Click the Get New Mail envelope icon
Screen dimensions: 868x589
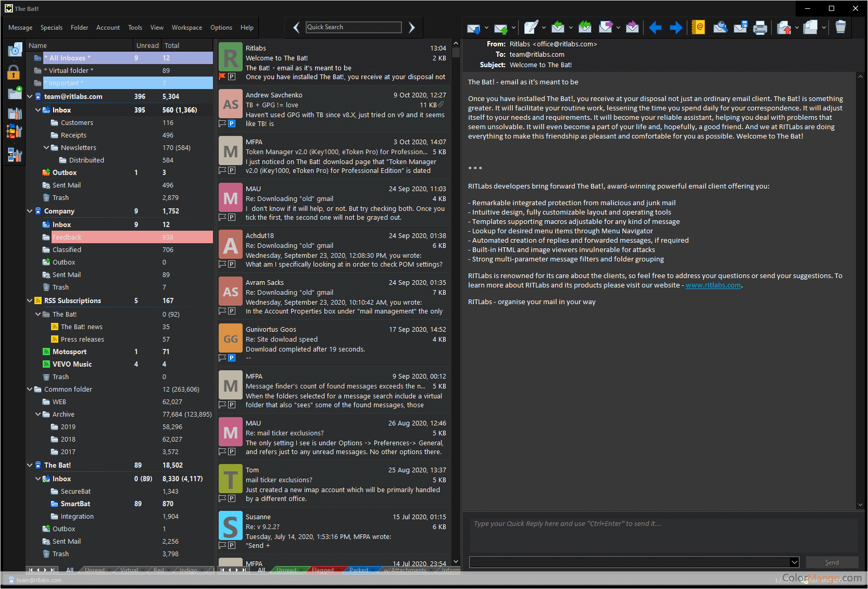click(473, 28)
